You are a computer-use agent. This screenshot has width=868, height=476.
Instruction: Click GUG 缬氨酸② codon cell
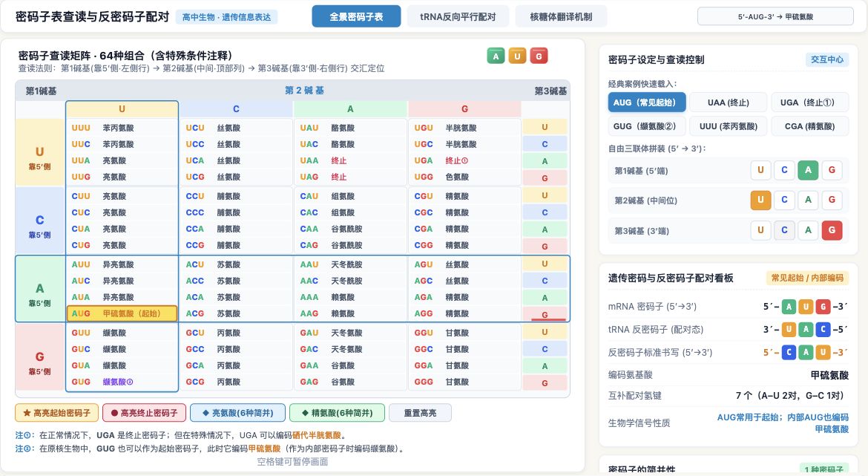pyautogui.click(x=122, y=382)
